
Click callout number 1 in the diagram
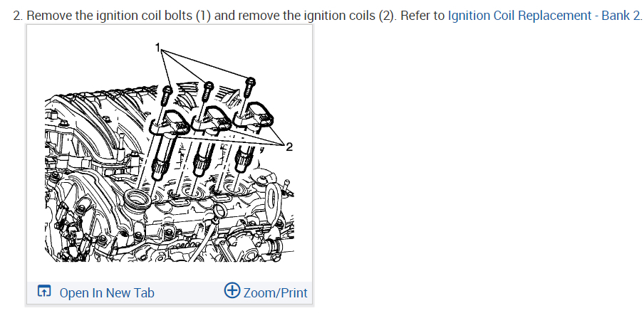(157, 48)
